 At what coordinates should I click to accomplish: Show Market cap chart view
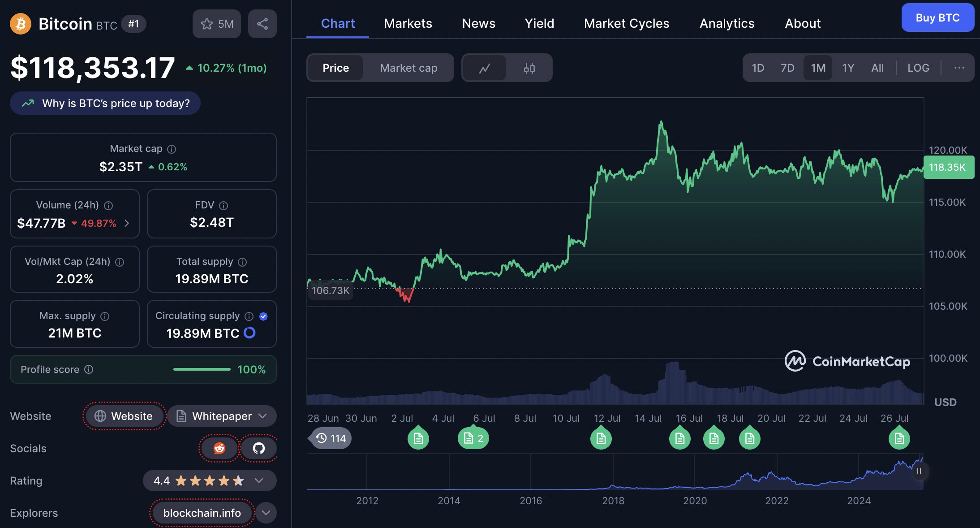click(x=408, y=68)
